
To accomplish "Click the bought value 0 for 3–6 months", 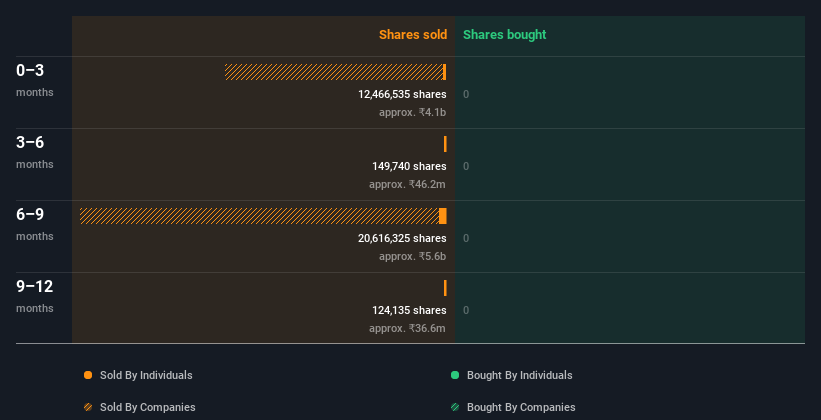I will tap(466, 167).
